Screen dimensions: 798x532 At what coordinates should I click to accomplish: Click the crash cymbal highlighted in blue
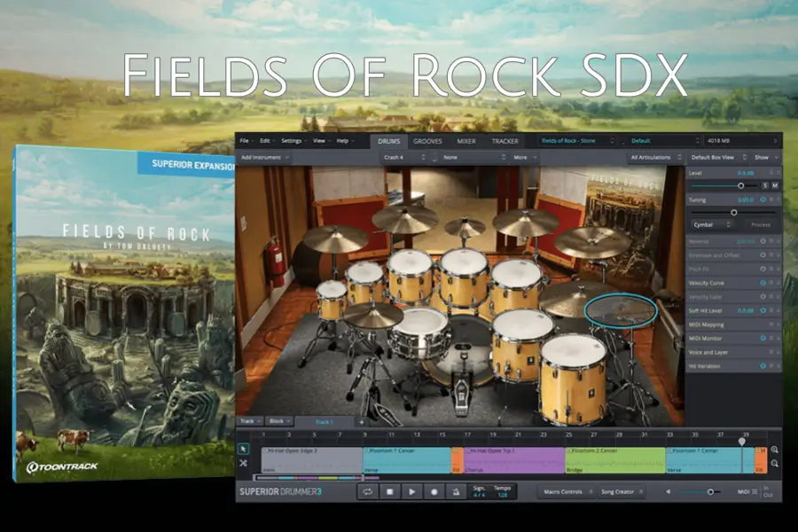coord(621,309)
